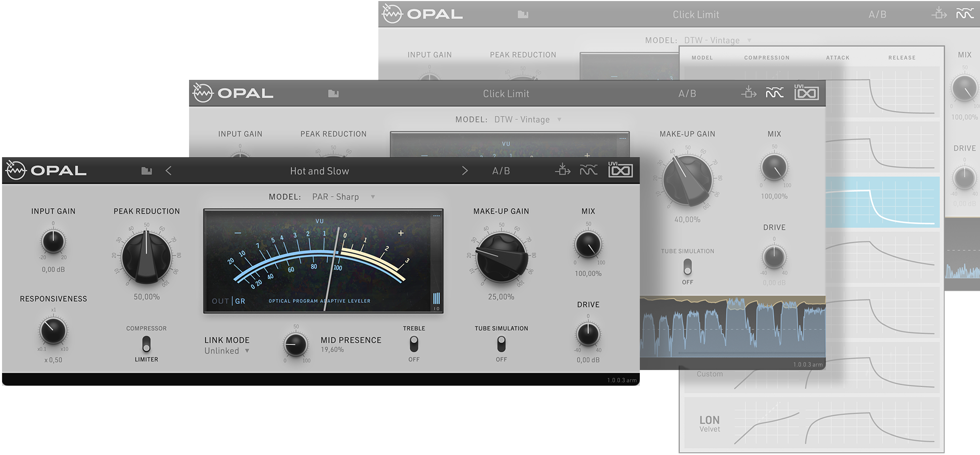Click waveform history display in middle window
The width and height of the screenshot is (980, 455).
732,327
